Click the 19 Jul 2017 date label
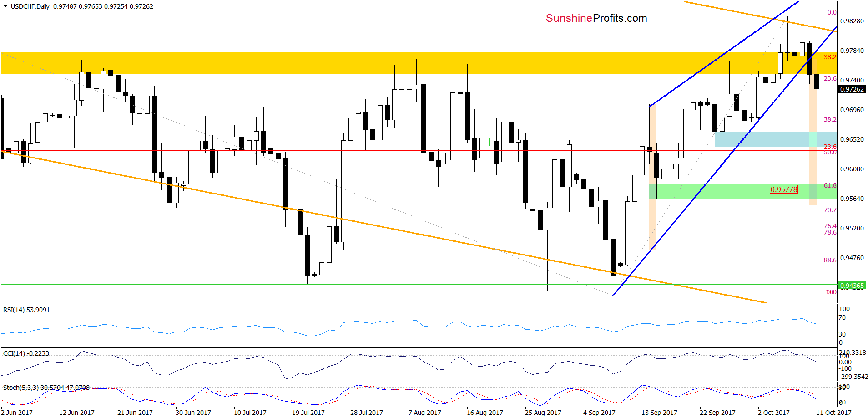 click(x=308, y=413)
